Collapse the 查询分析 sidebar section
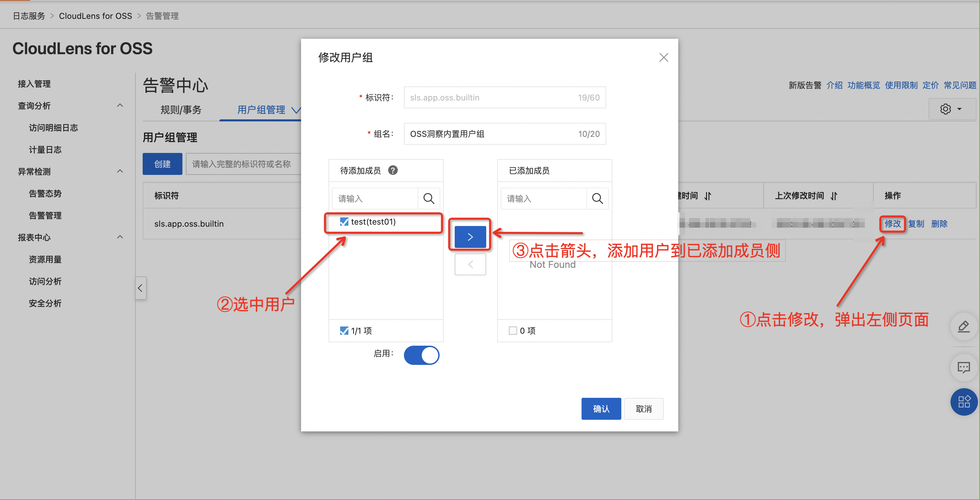Image resolution: width=980 pixels, height=500 pixels. [120, 105]
